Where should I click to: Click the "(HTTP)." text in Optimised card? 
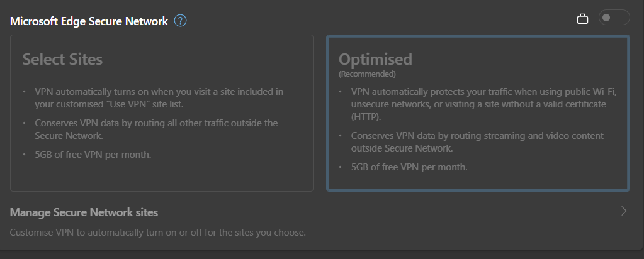point(367,117)
